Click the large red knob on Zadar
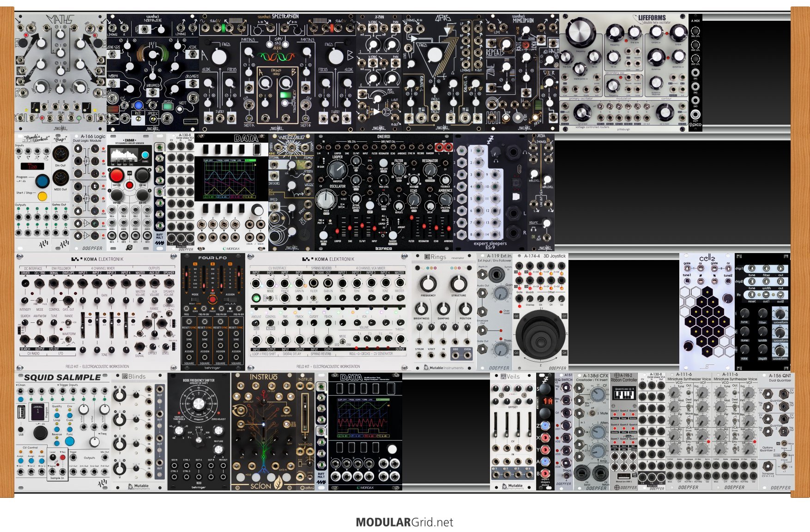 [117, 175]
